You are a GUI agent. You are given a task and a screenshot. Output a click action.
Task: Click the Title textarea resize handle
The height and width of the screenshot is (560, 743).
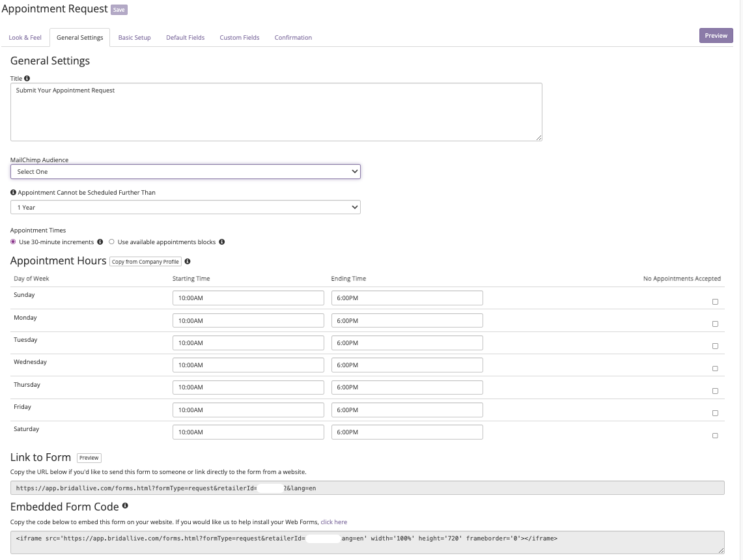[x=539, y=137]
